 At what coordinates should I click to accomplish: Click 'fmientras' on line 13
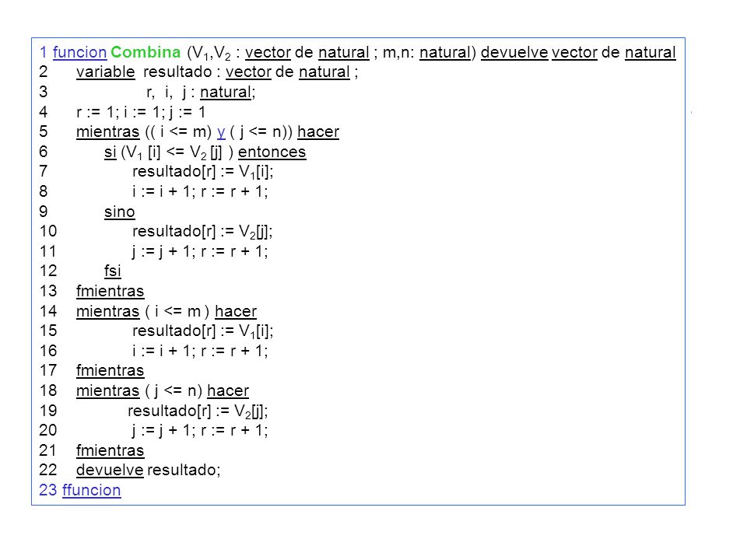tap(110, 291)
